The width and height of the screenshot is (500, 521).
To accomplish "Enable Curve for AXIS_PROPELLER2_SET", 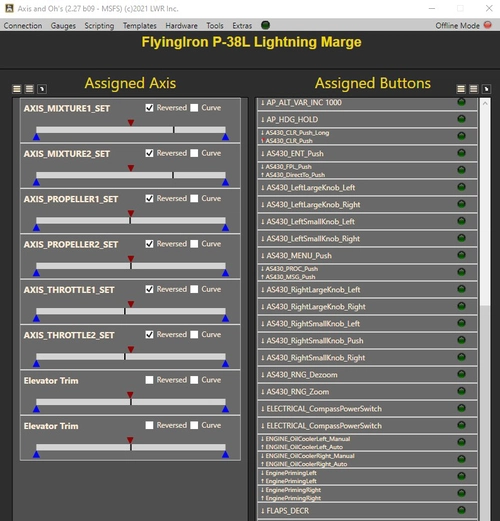I will click(x=194, y=244).
